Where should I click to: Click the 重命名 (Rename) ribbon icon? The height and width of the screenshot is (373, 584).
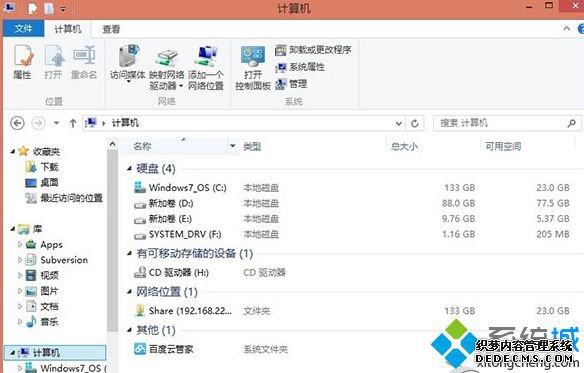(x=84, y=61)
